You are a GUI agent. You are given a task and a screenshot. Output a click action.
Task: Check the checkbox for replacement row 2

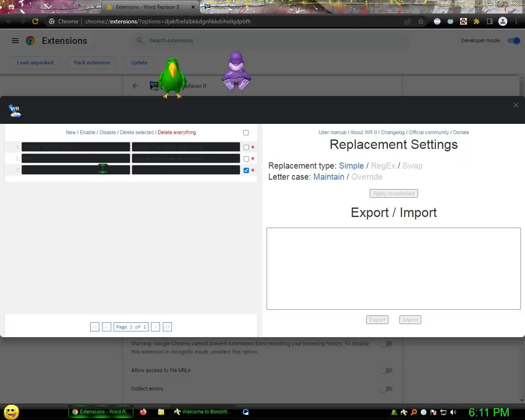246,159
